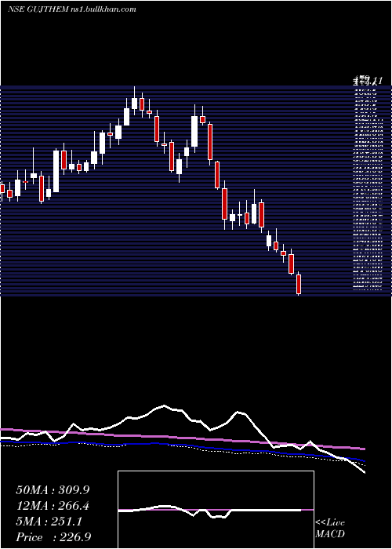Click the <<Live MACD label
The height and width of the screenshot is (549, 392).
(330, 528)
